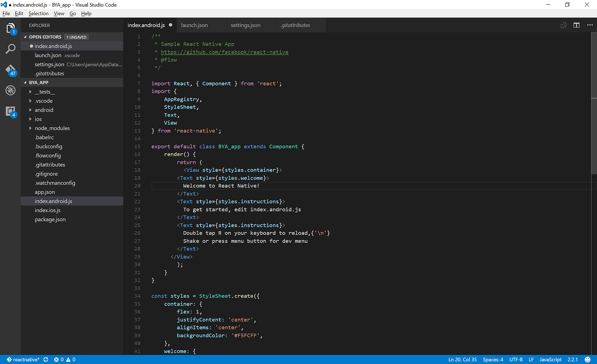Click the feedback smiley icon
Image resolution: width=597 pixels, height=364 pixels.
[x=588, y=360]
